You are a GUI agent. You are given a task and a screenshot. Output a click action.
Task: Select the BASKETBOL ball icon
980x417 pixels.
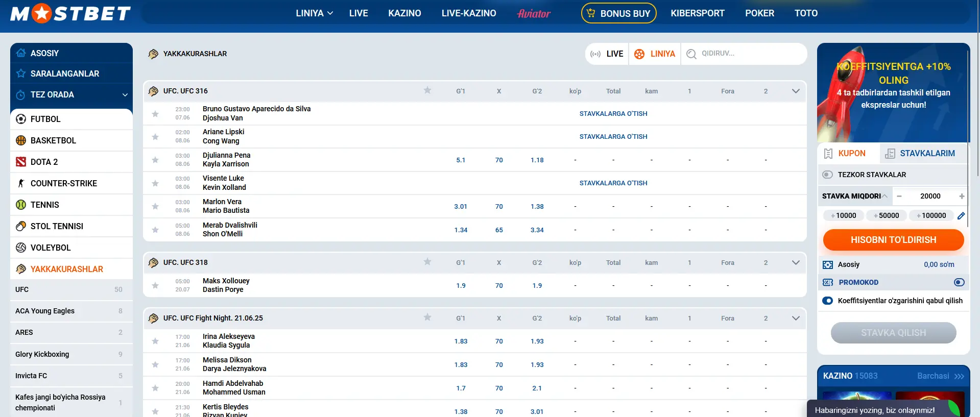click(x=21, y=140)
